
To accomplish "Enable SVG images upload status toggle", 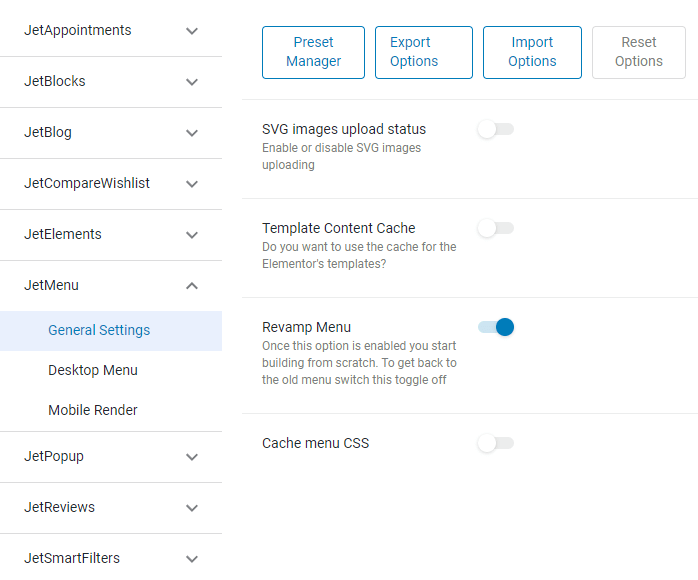I will 496,130.
